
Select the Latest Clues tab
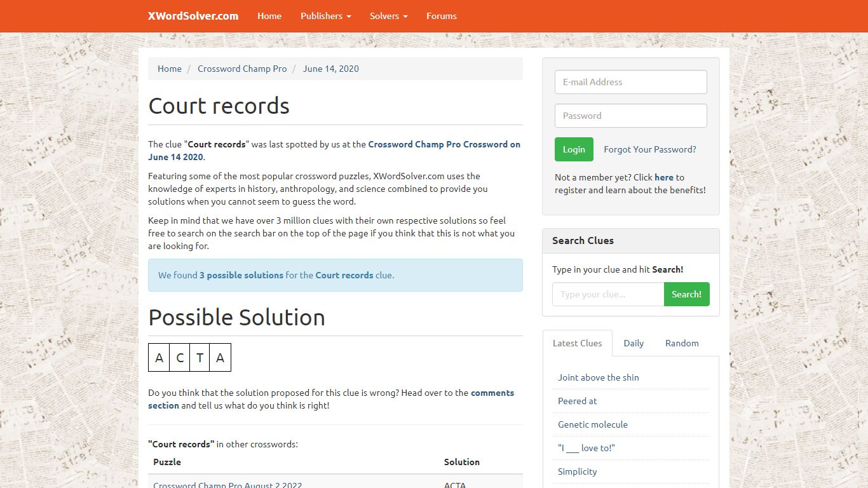[578, 343]
